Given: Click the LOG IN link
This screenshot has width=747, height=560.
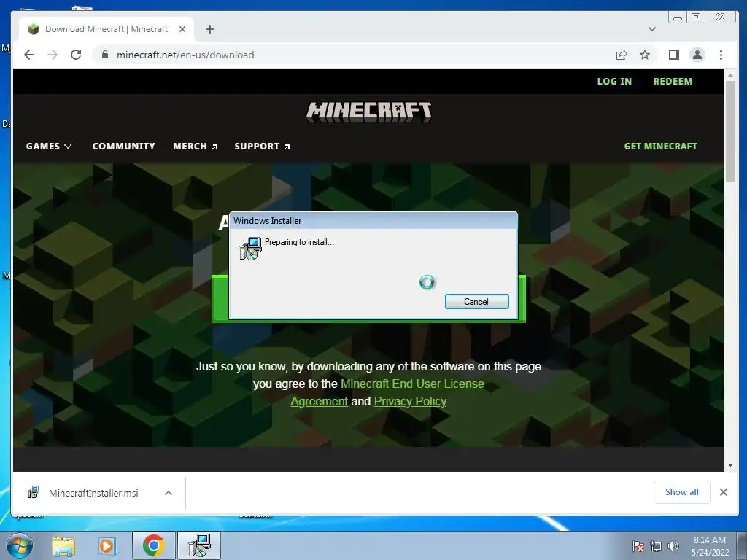Looking at the screenshot, I should (614, 82).
